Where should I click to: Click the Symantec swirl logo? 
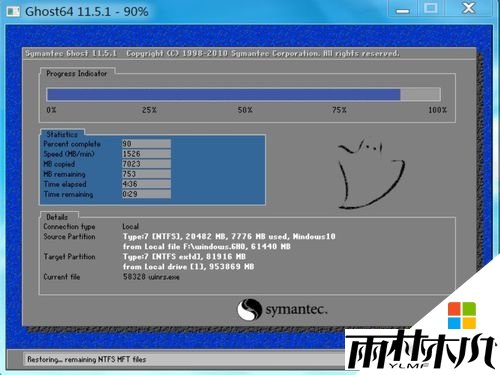click(x=249, y=309)
